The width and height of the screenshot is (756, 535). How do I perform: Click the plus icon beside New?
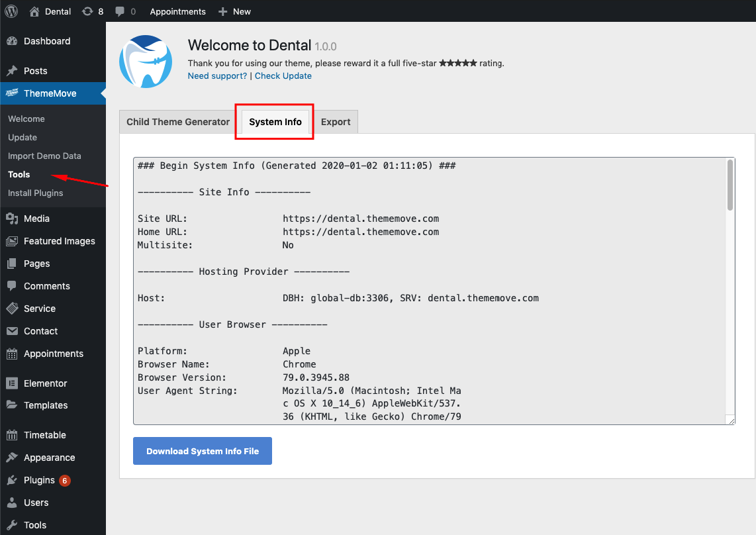click(x=222, y=11)
